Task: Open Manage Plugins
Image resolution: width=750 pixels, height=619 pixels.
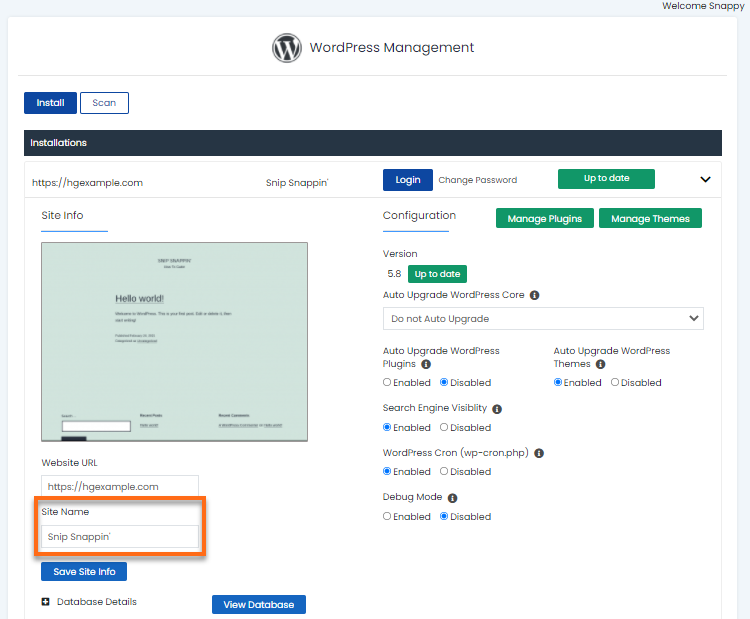Action: point(544,218)
